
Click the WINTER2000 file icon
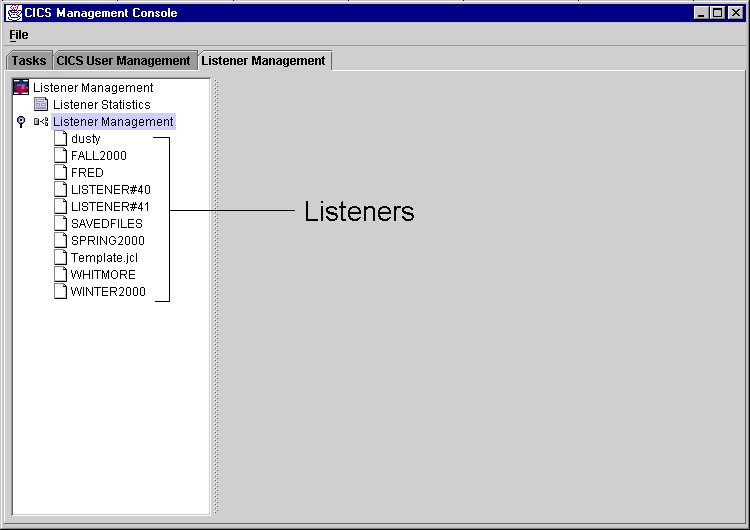(x=60, y=291)
